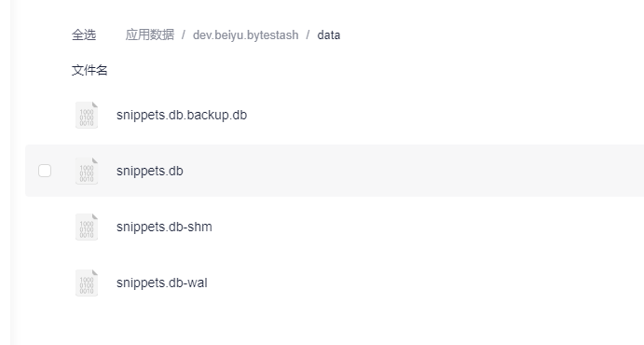
Task: Sort by the 文件名 column header
Action: point(89,70)
